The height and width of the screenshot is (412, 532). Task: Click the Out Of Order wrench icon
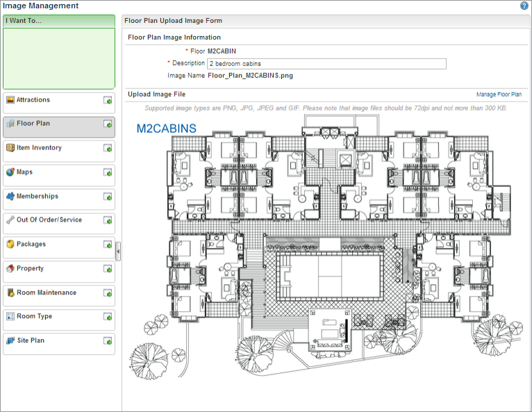coord(10,220)
